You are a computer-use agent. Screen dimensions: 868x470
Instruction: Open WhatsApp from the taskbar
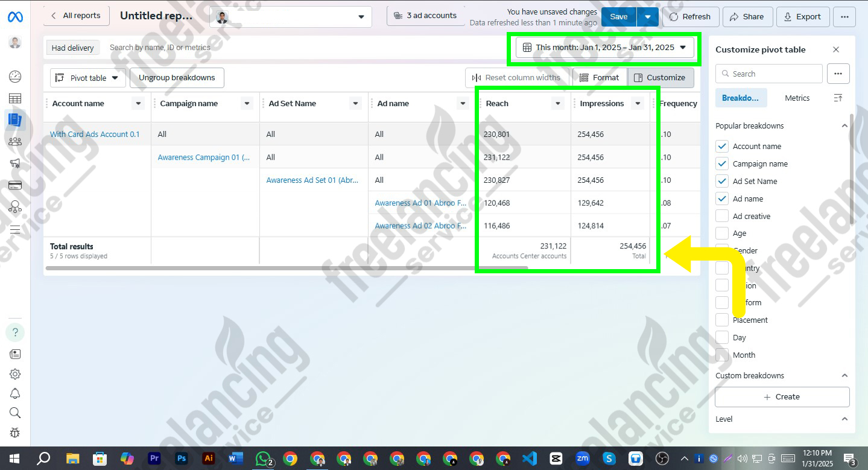263,459
